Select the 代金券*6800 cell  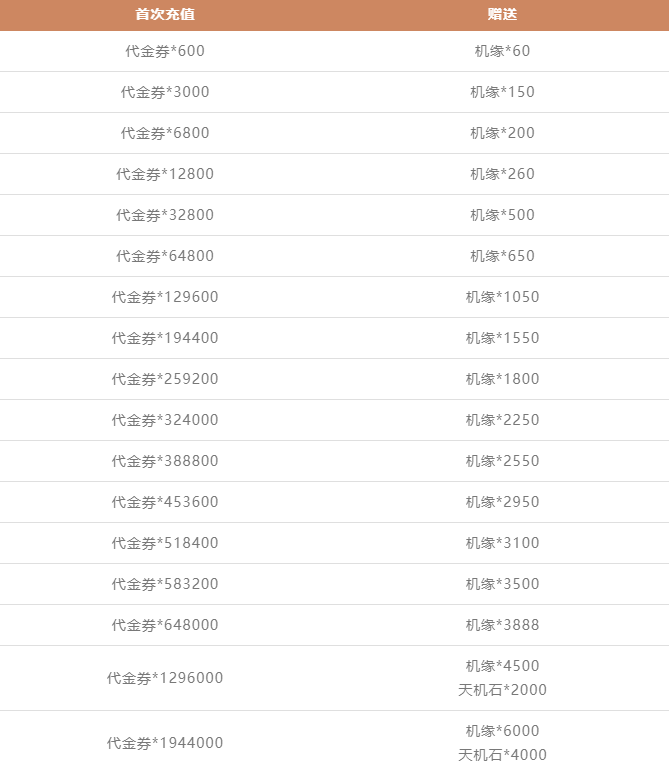point(165,133)
